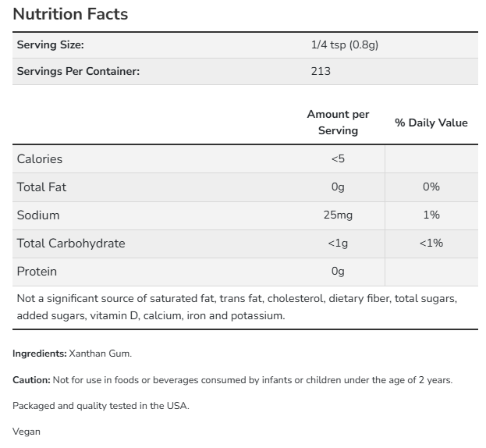Click the Ingredients: Xanthan Gum text
This screenshot has height=448, width=486.
(x=72, y=354)
